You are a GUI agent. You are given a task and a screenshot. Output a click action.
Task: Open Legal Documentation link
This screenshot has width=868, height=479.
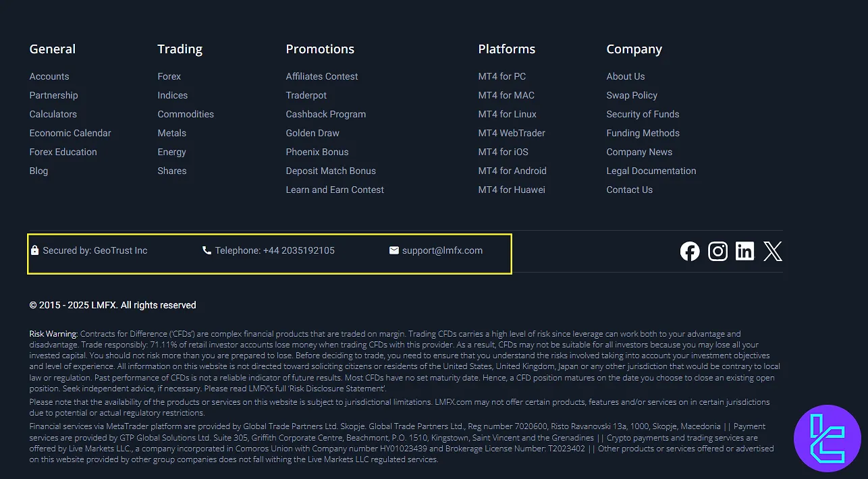pos(651,171)
